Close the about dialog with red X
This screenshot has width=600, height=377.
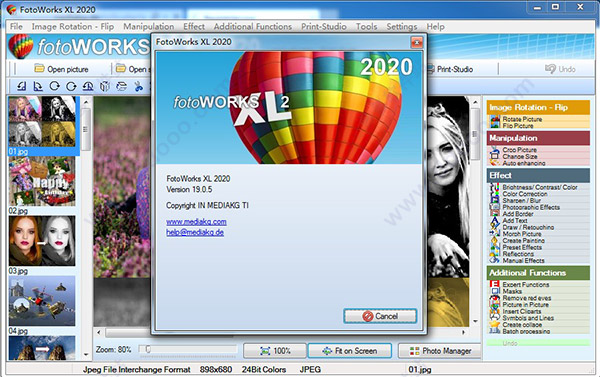pos(417,42)
